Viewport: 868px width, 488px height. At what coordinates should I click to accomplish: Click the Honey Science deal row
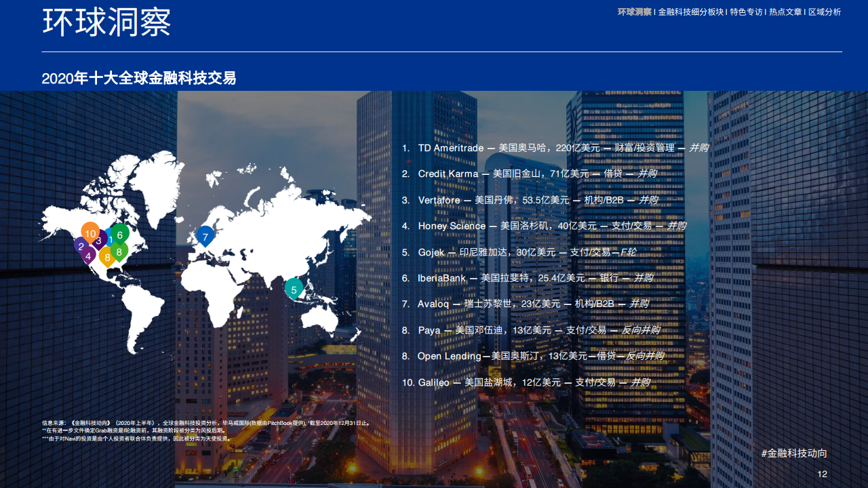[x=544, y=226]
